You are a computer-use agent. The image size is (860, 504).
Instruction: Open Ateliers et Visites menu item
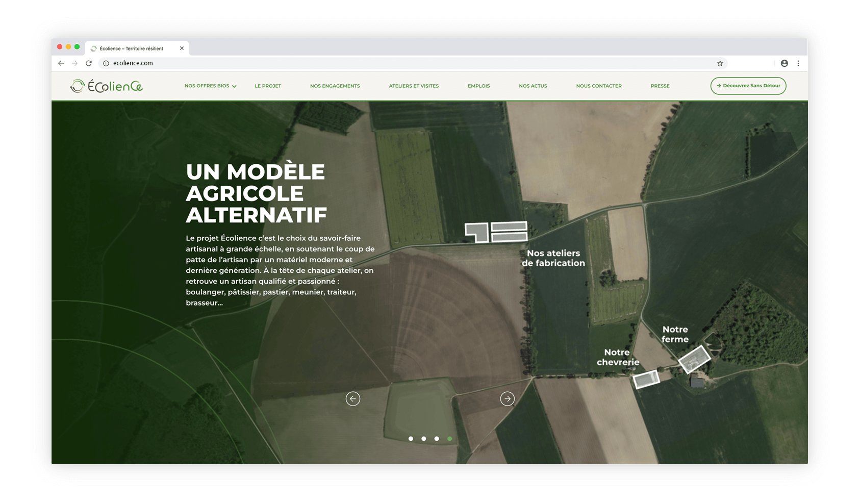coord(414,86)
